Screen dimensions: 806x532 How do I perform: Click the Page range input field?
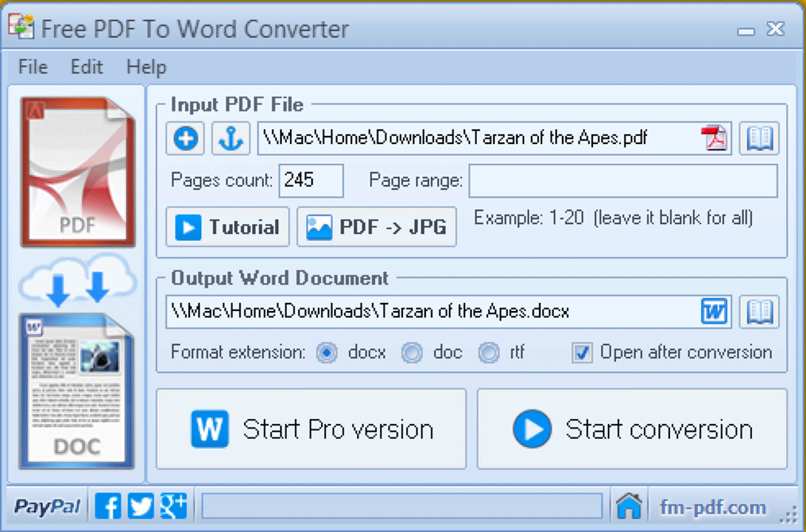point(623,181)
